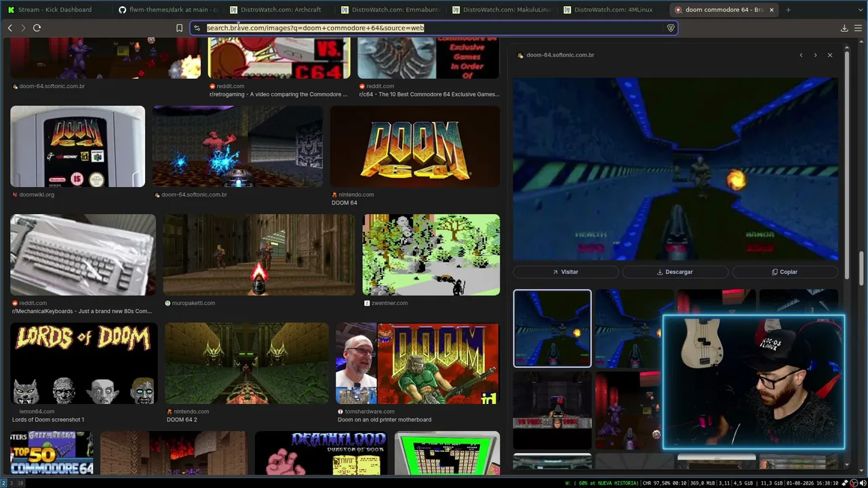Visit the tomshardware.com source link

click(370, 411)
